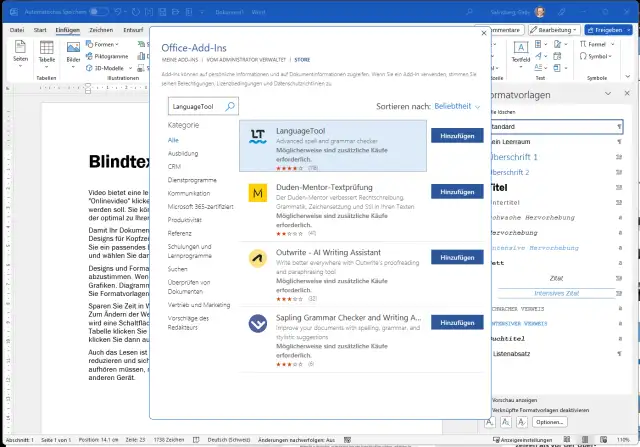Click the Formel icon in the ribbon
Image resolution: width=640 pixels, height=447 pixels.
[584, 44]
